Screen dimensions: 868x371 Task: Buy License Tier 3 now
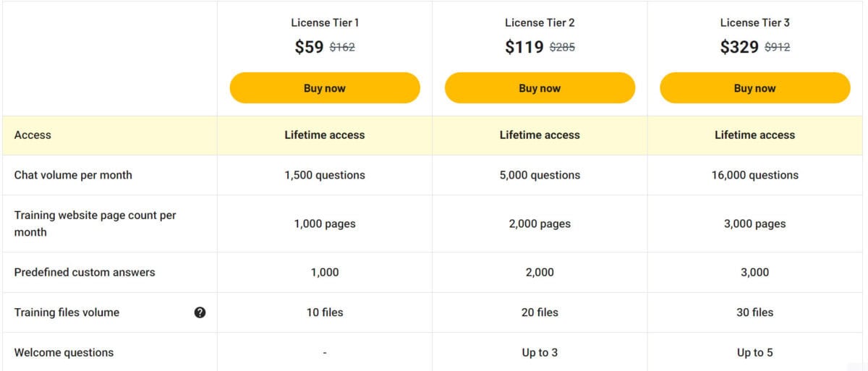pyautogui.click(x=754, y=88)
